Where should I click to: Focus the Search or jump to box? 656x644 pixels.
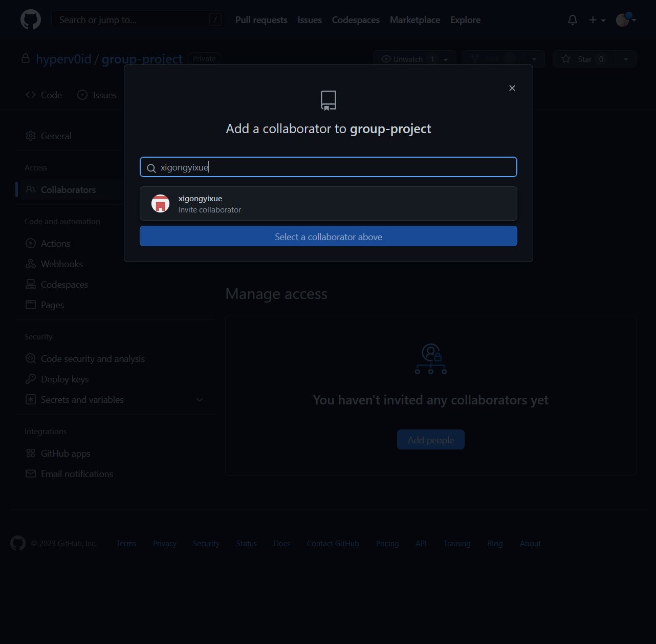point(133,20)
